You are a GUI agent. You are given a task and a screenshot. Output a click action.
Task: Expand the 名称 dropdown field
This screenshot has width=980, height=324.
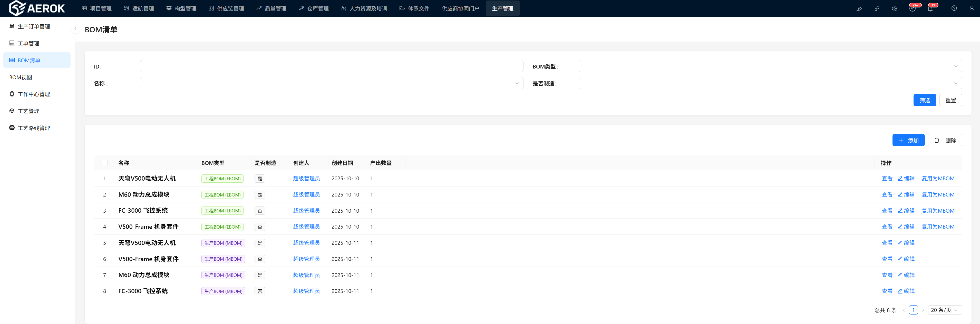(331, 83)
